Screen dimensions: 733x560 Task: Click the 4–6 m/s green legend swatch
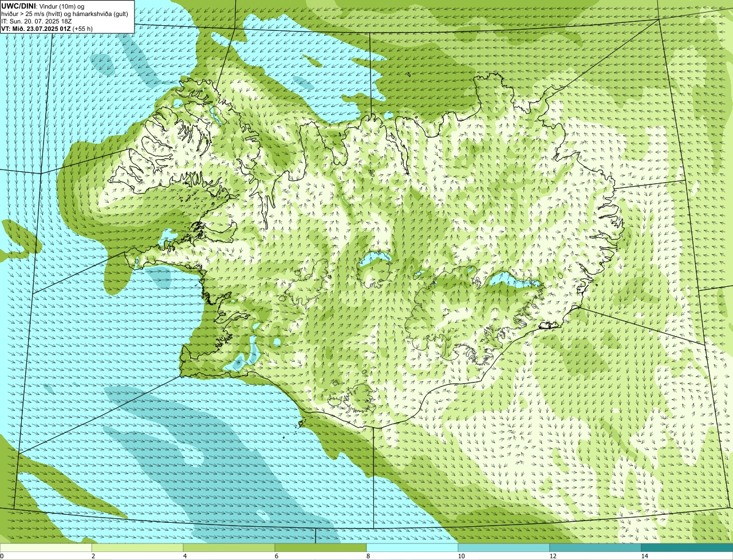click(229, 547)
